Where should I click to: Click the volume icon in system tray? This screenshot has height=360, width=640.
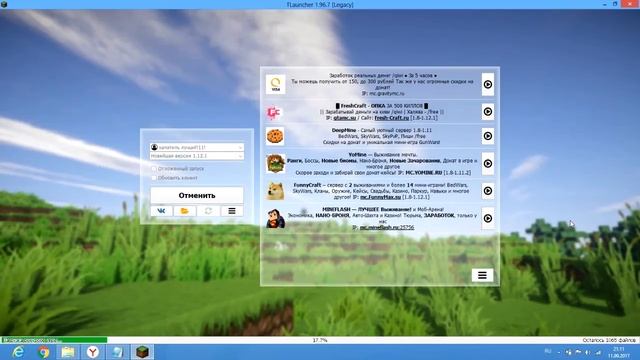[x=588, y=352]
